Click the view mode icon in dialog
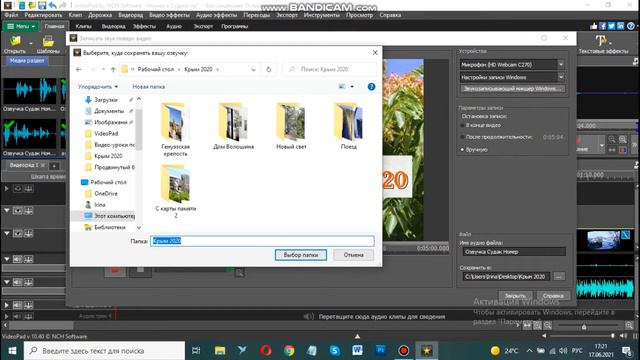 tap(342, 87)
